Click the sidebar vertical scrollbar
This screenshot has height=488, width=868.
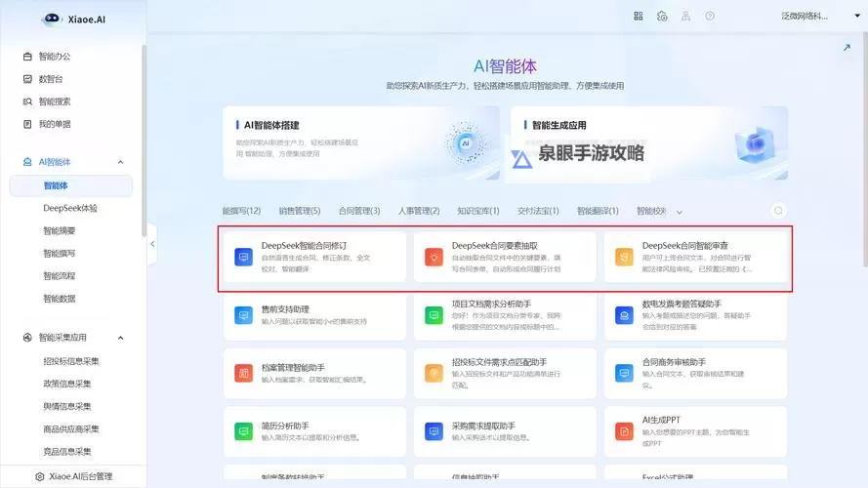[x=144, y=142]
